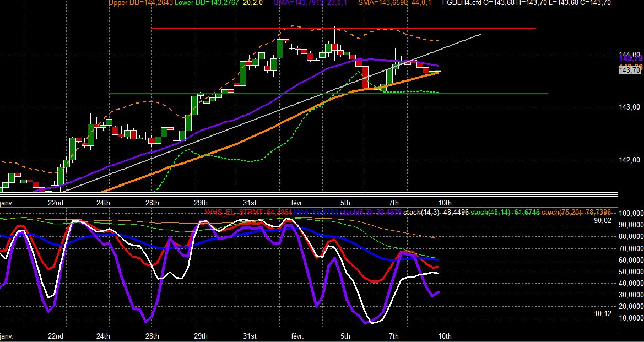Image resolution: width=644 pixels, height=342 pixels.
Task: Click 5th on the price chart time axis
Action: (x=345, y=203)
